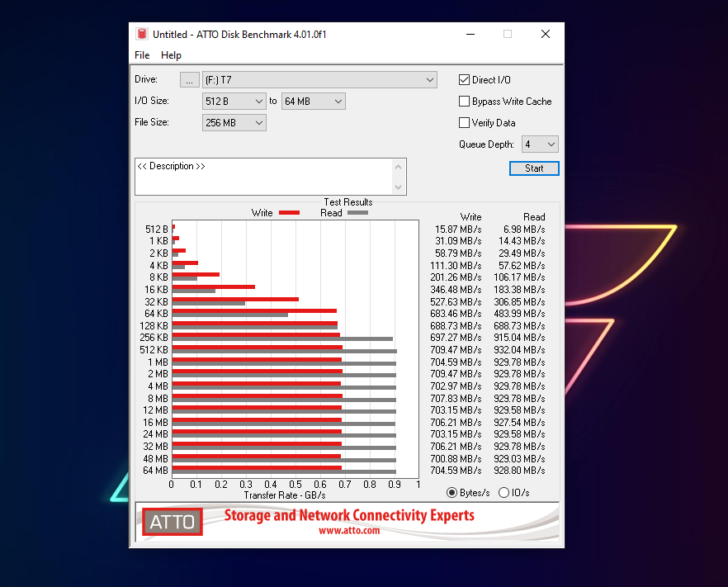
Task: Click the 128 KB row label
Action: tap(154, 326)
